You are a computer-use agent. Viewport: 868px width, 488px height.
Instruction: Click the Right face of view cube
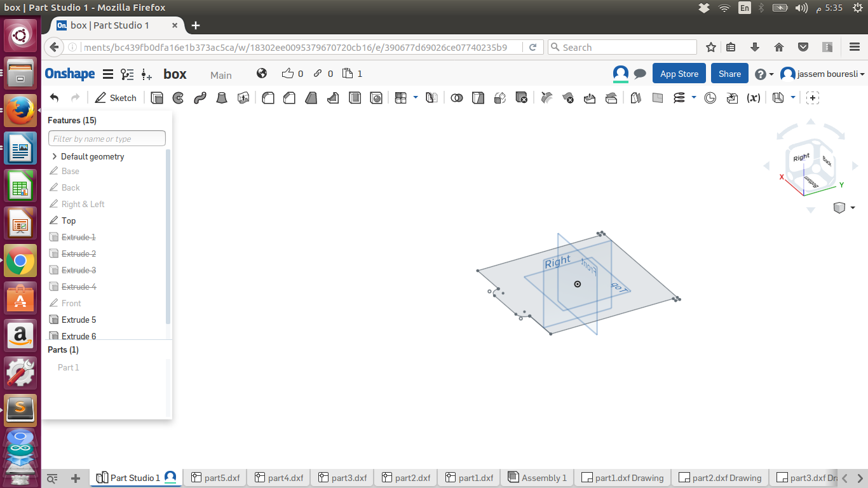801,158
